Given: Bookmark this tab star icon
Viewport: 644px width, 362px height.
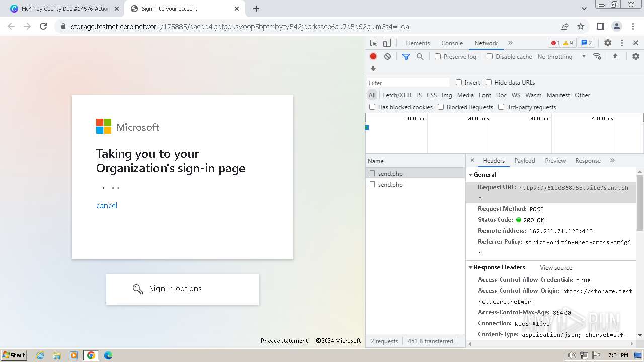Looking at the screenshot, I should [581, 26].
